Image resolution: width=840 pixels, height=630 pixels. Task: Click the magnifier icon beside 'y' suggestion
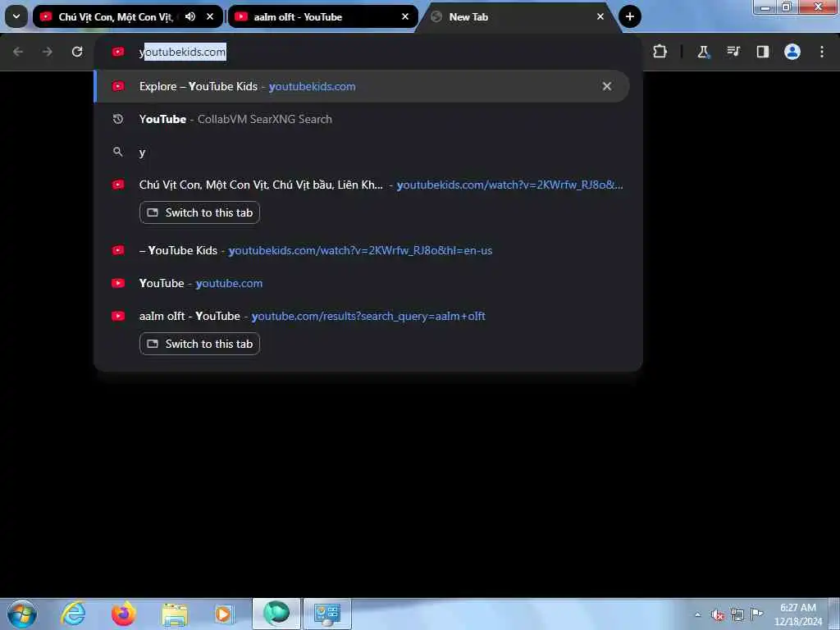pyautogui.click(x=118, y=152)
